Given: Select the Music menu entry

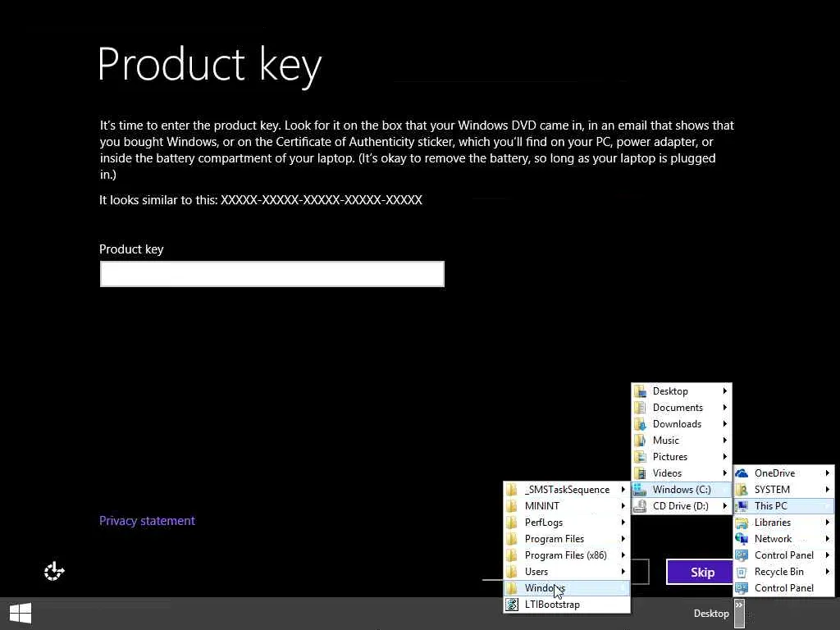Looking at the screenshot, I should pos(682,441).
